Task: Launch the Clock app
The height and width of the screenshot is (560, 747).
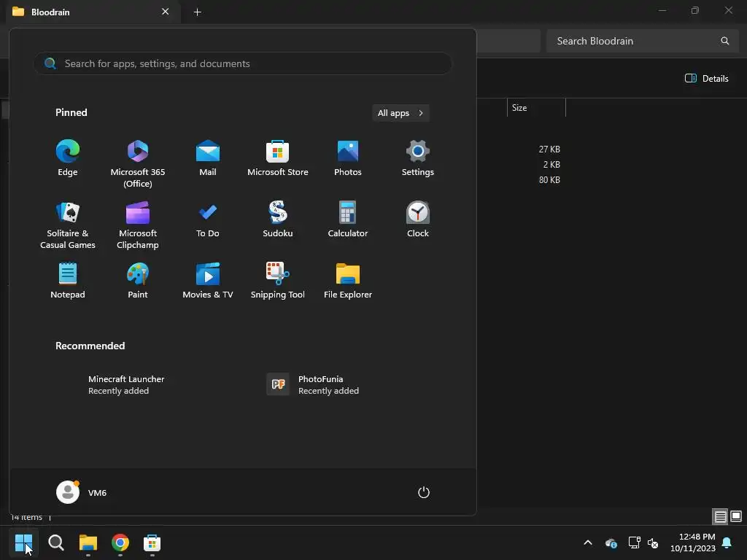Action: [418, 220]
